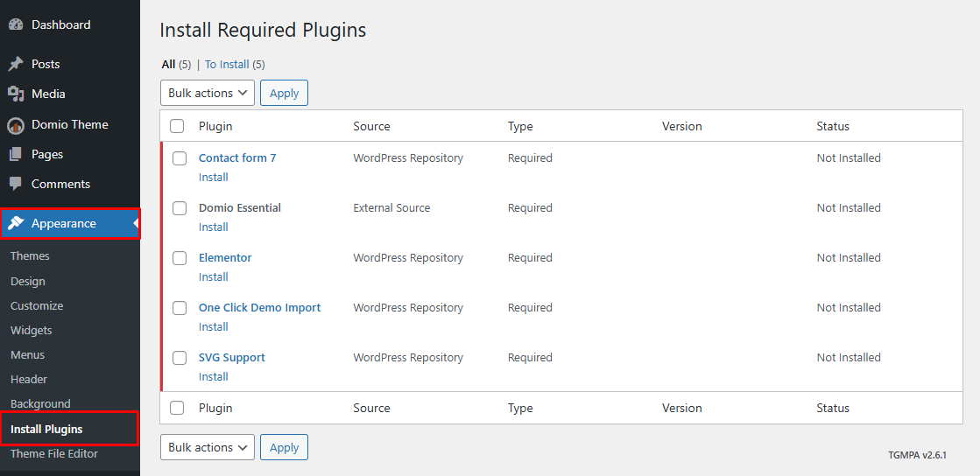Tick the select-all checkbox in the table footer

(177, 408)
